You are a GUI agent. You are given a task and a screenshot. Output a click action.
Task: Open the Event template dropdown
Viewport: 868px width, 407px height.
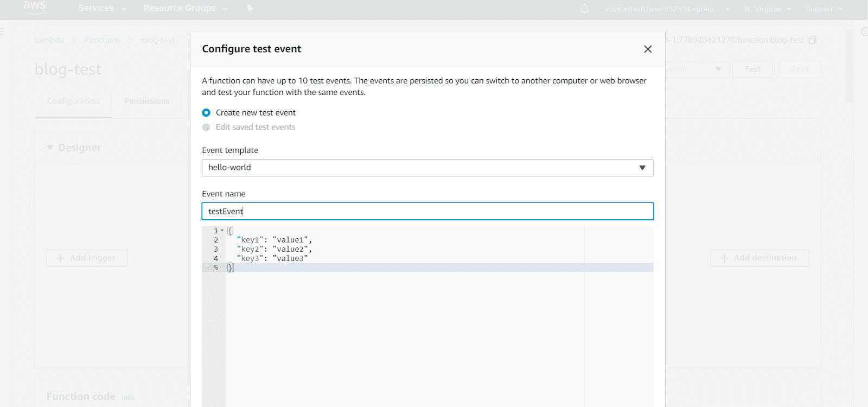coord(427,168)
